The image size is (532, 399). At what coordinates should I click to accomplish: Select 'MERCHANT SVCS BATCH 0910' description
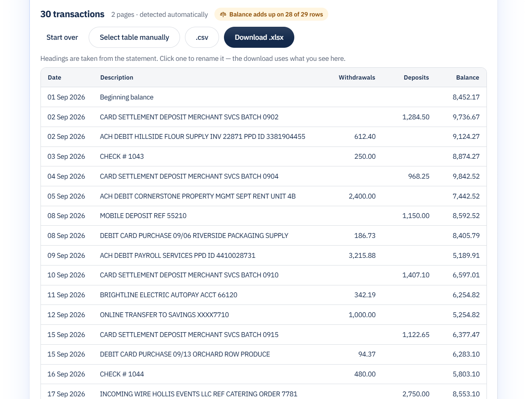(189, 275)
